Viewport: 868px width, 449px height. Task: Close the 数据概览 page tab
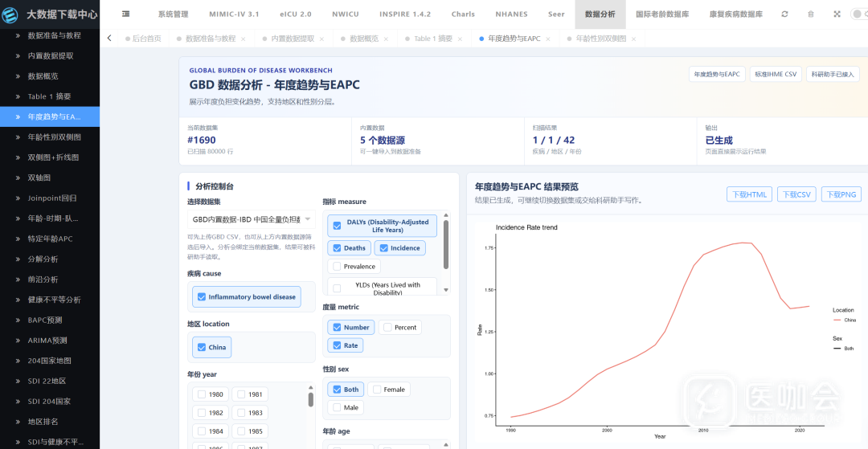point(386,39)
